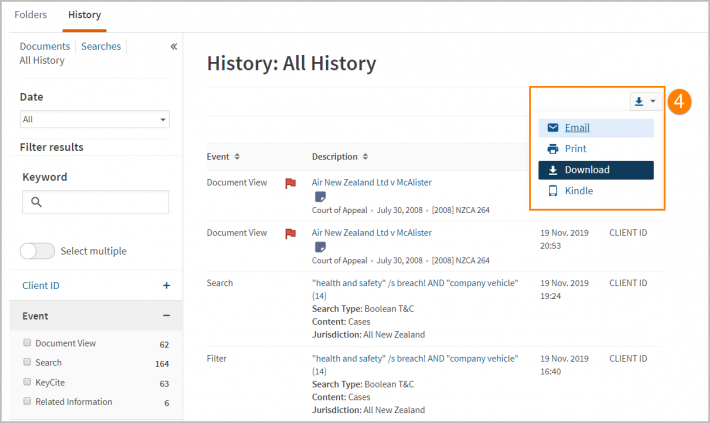Open the Documents history link
Viewport: 710px width, 423px height.
point(45,47)
